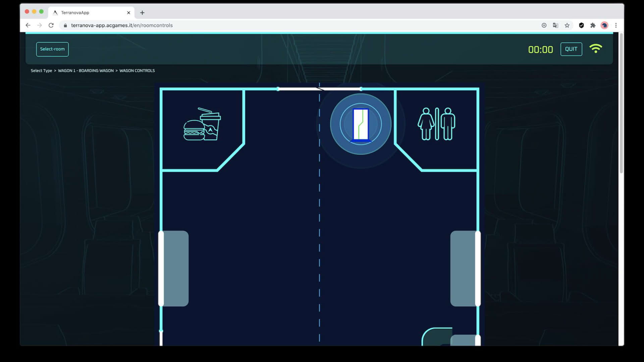The height and width of the screenshot is (362, 644).
Task: Select the food and drink area icon
Action: click(x=202, y=124)
